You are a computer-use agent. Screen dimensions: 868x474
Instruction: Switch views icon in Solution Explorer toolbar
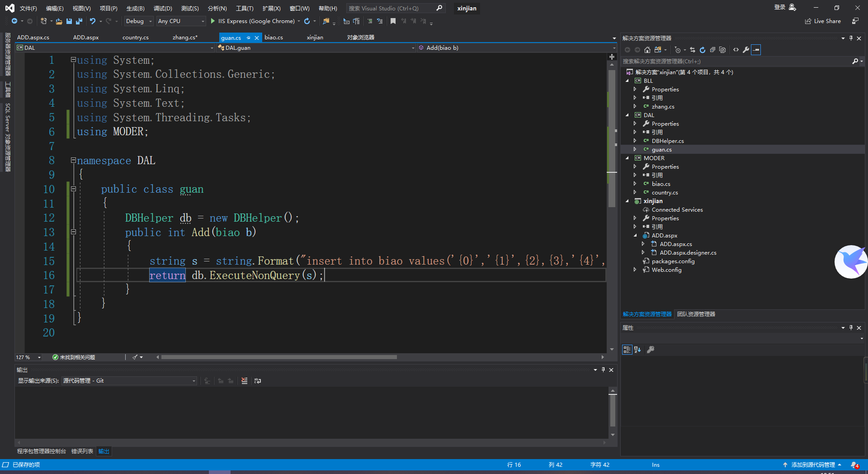point(658,50)
